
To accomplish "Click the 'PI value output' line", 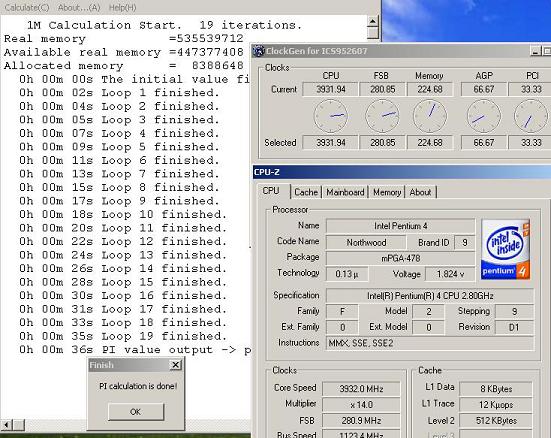I will tap(135, 350).
